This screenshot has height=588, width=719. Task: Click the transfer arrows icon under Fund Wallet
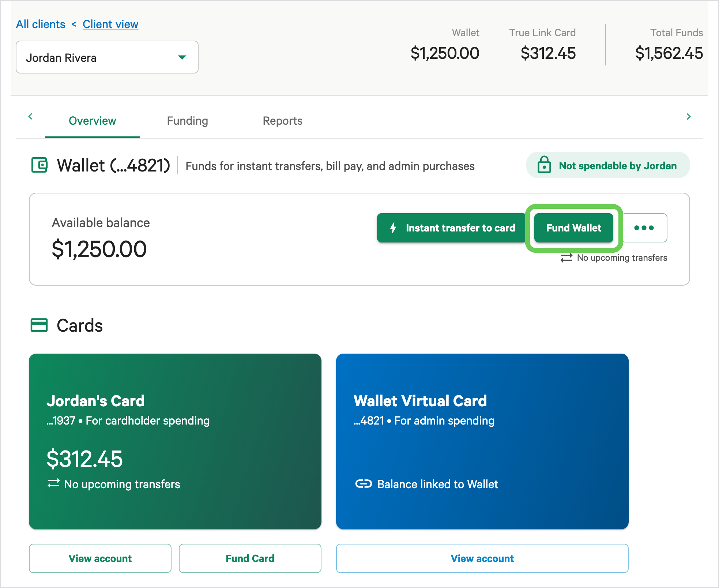click(566, 258)
